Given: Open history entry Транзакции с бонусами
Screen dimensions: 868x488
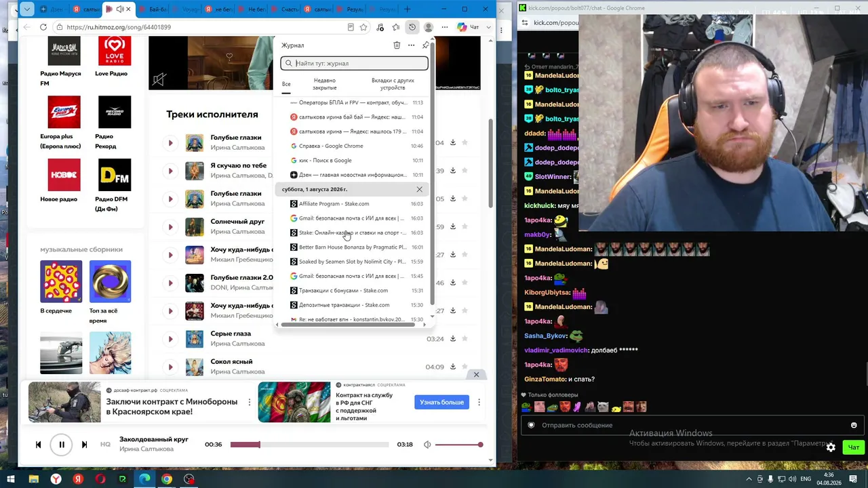Looking at the screenshot, I should coord(357,291).
